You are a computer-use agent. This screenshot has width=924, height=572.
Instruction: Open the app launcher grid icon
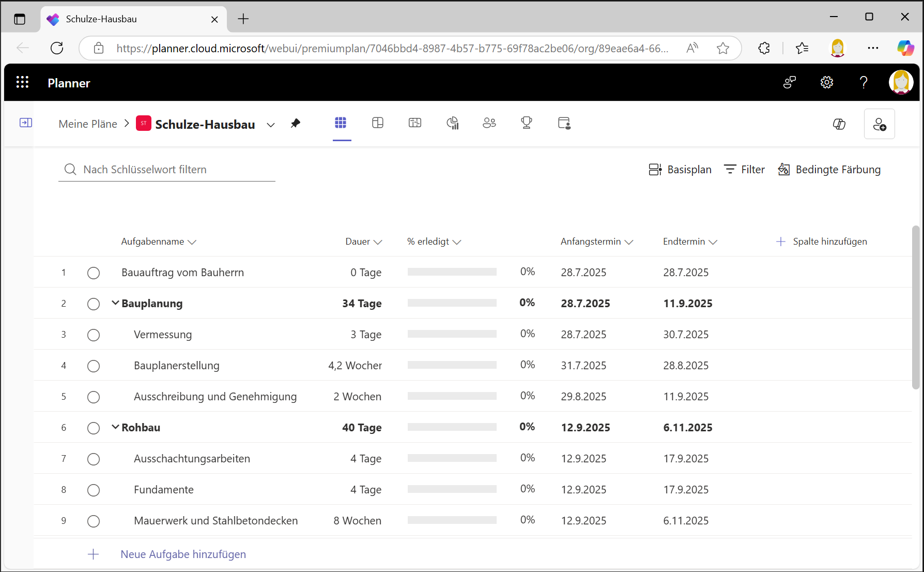pyautogui.click(x=22, y=82)
